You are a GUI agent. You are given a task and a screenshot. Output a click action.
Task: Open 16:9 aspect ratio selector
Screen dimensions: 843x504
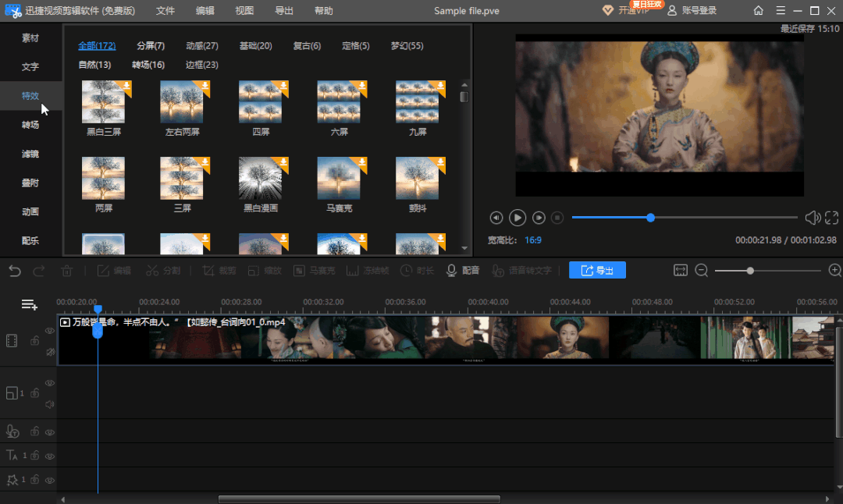533,240
